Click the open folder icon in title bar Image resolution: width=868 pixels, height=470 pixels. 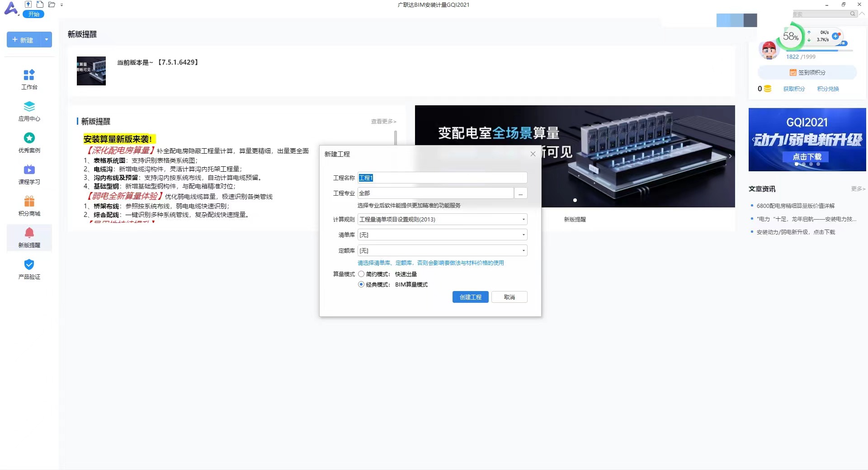click(52, 5)
